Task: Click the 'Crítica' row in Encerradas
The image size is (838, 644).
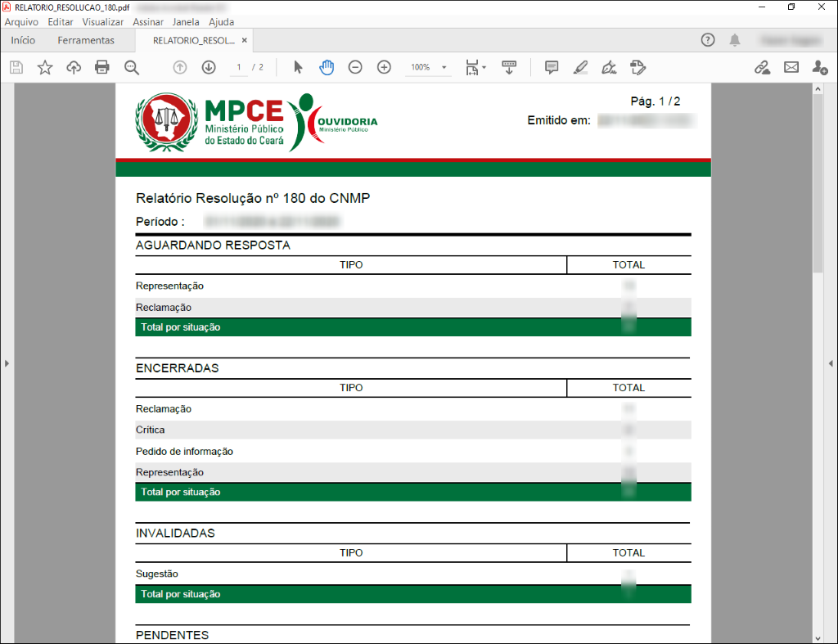Action: (x=413, y=430)
